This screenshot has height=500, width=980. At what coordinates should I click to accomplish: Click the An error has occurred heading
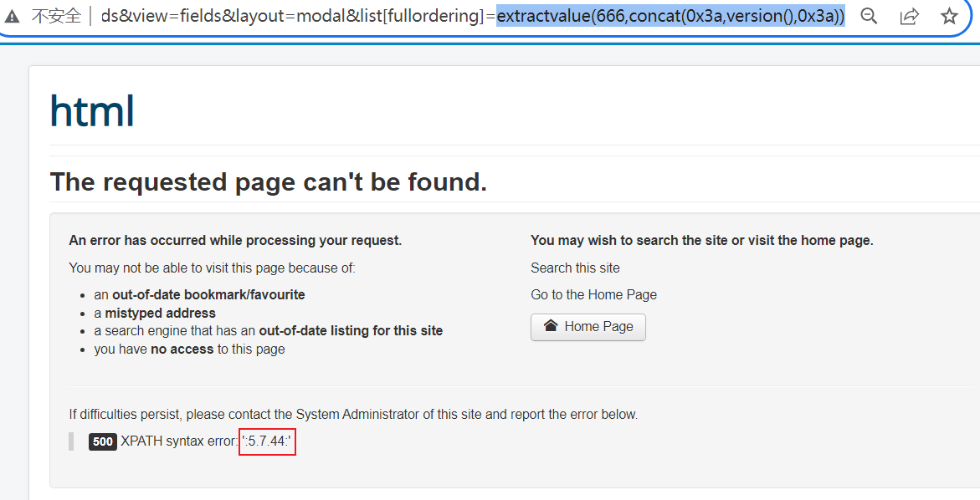235,240
